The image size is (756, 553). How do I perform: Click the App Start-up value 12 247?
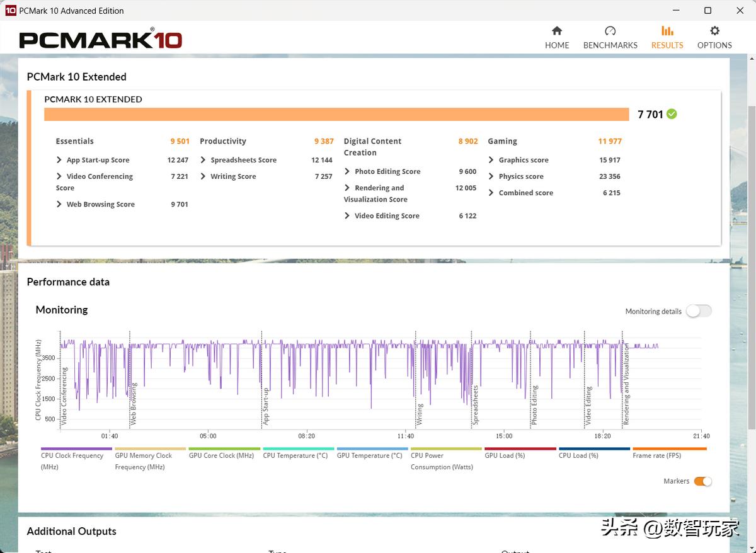pos(178,160)
